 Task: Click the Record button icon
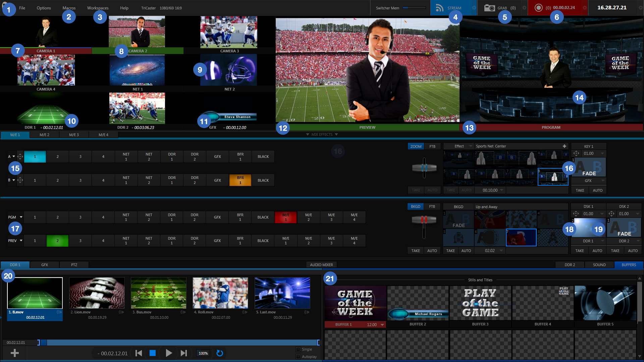[538, 8]
